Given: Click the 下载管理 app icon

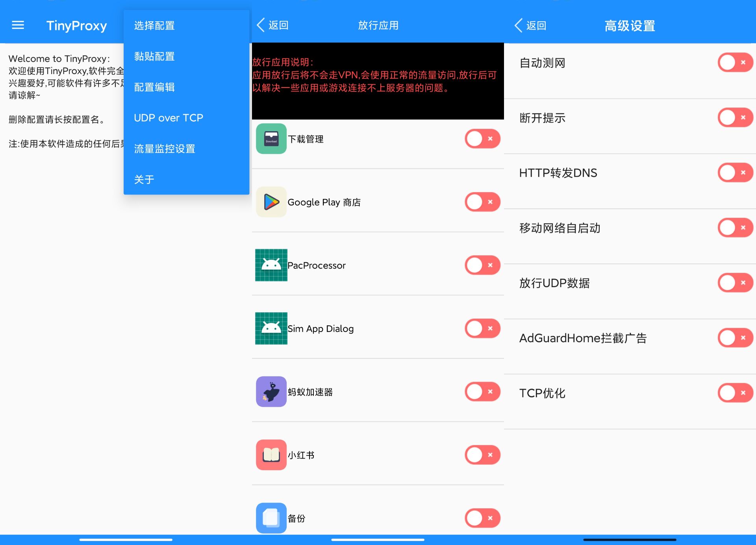Looking at the screenshot, I should (271, 139).
